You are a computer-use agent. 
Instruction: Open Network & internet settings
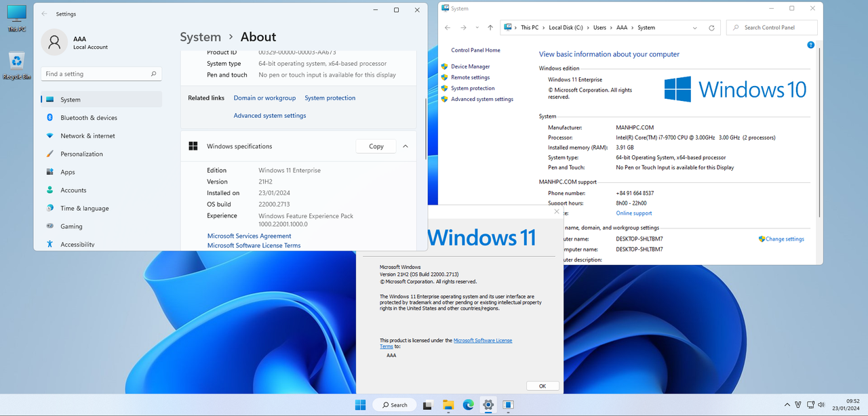(x=102, y=136)
